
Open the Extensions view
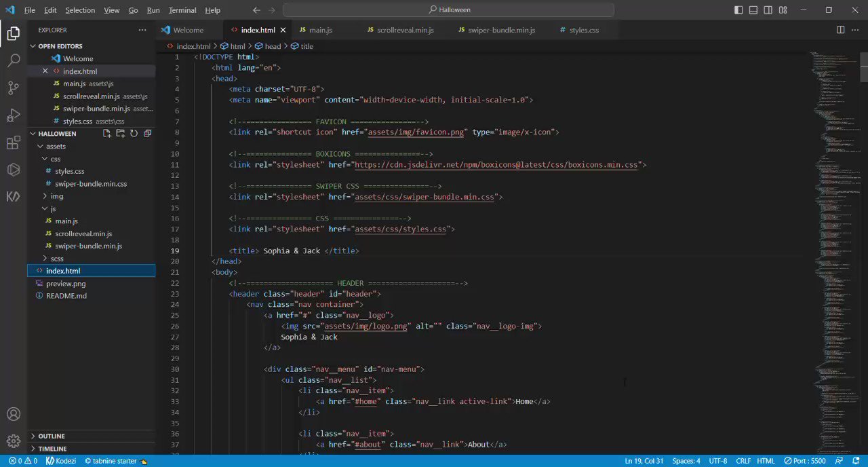[x=14, y=142]
